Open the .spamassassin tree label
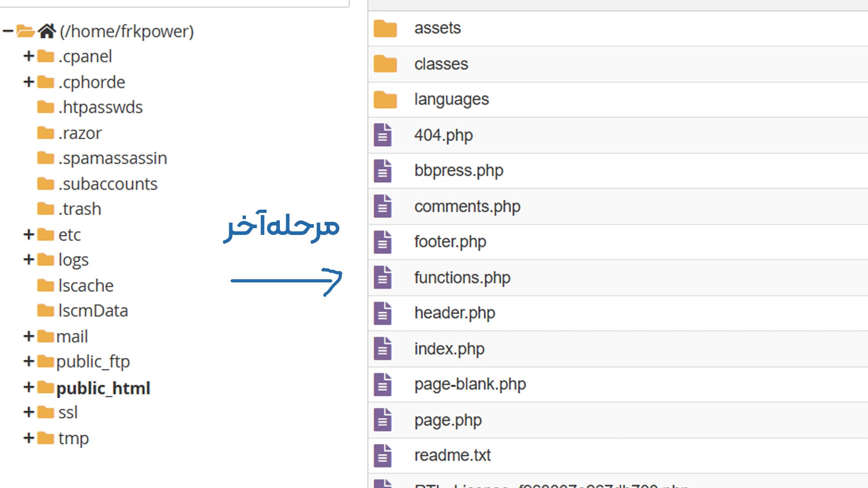Viewport: 868px width, 488px height. (113, 159)
